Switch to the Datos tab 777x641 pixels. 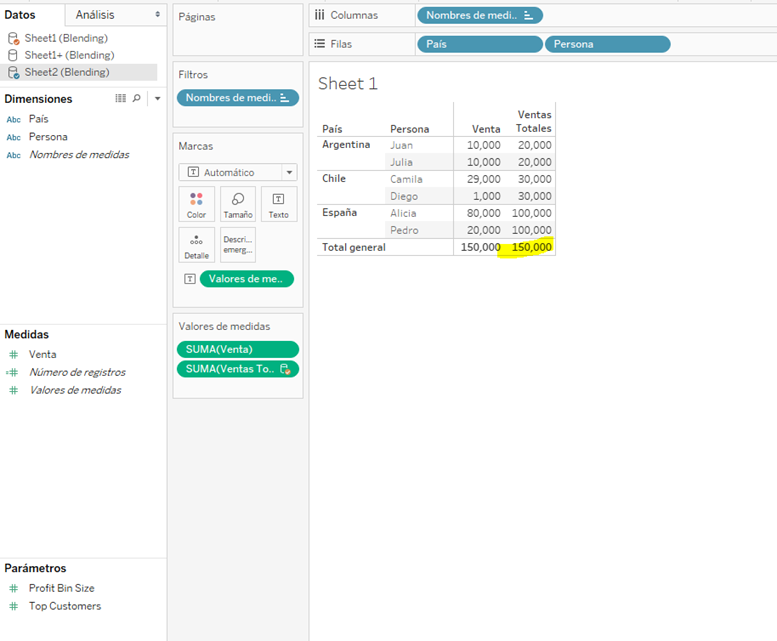(x=20, y=15)
